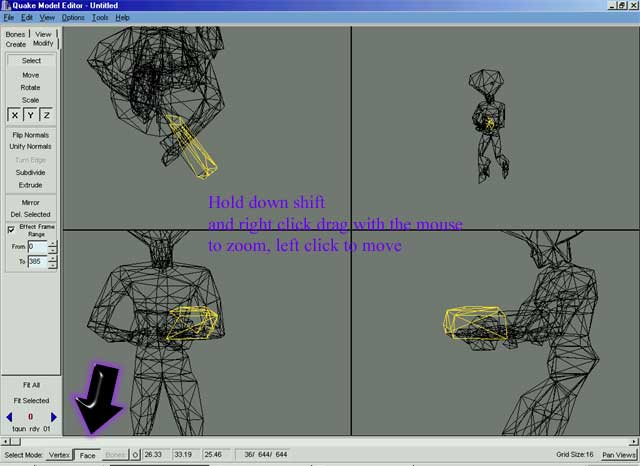Screen dimensions: 640x466
Task: Click the Quake Model Editor title icon
Action: click(8, 5)
